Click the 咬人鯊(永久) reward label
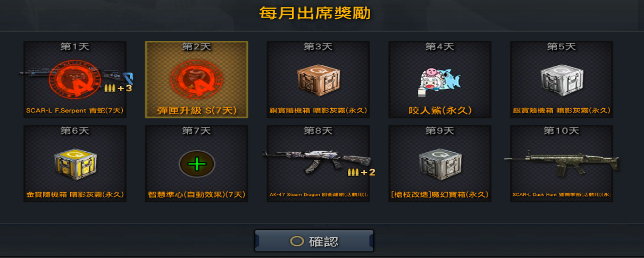644x258 pixels. [440, 111]
